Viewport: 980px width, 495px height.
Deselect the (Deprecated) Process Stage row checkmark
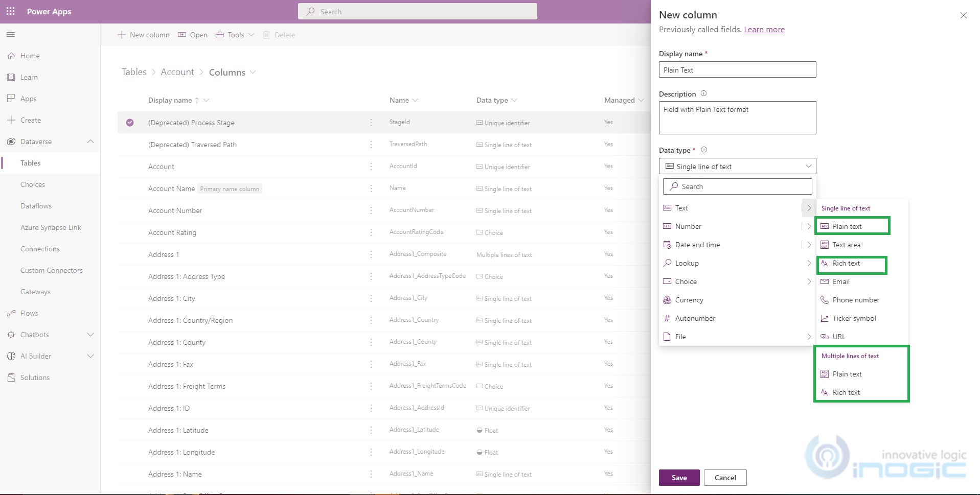point(130,123)
